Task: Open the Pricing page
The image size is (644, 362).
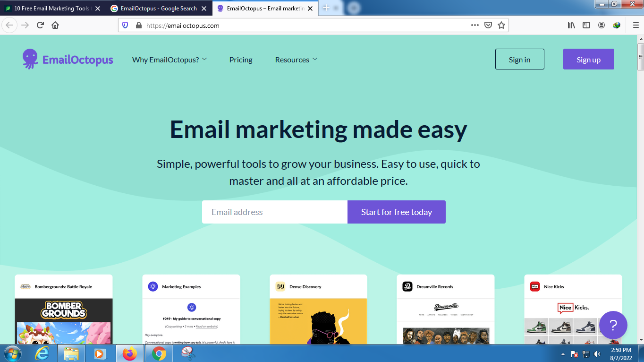Action: [x=241, y=60]
